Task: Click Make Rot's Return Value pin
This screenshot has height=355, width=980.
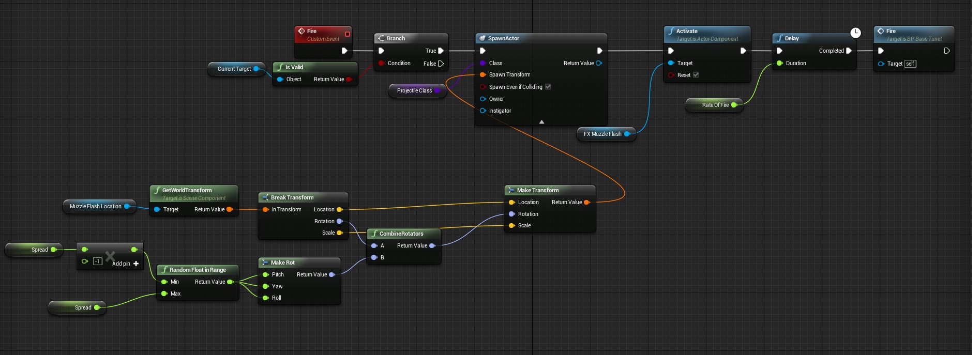Action: 332,274
